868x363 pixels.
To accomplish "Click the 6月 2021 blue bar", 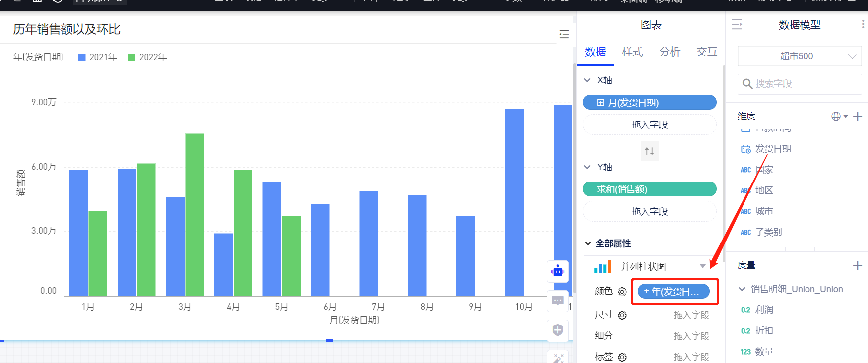I will click(x=320, y=250).
